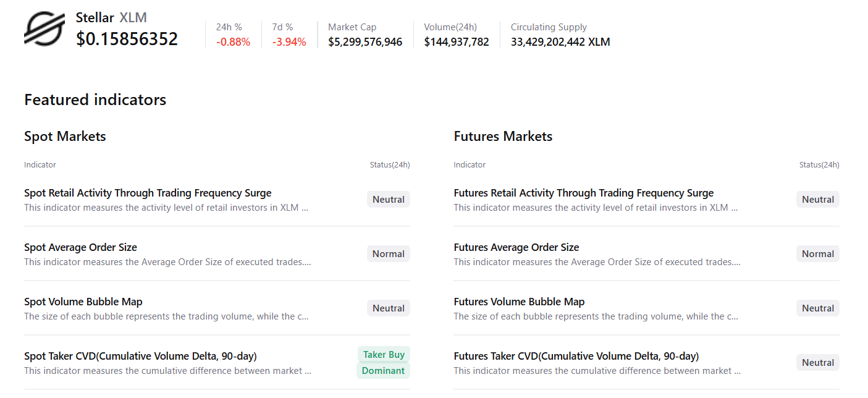
Task: Click the price $0.15856352
Action: coord(127,39)
